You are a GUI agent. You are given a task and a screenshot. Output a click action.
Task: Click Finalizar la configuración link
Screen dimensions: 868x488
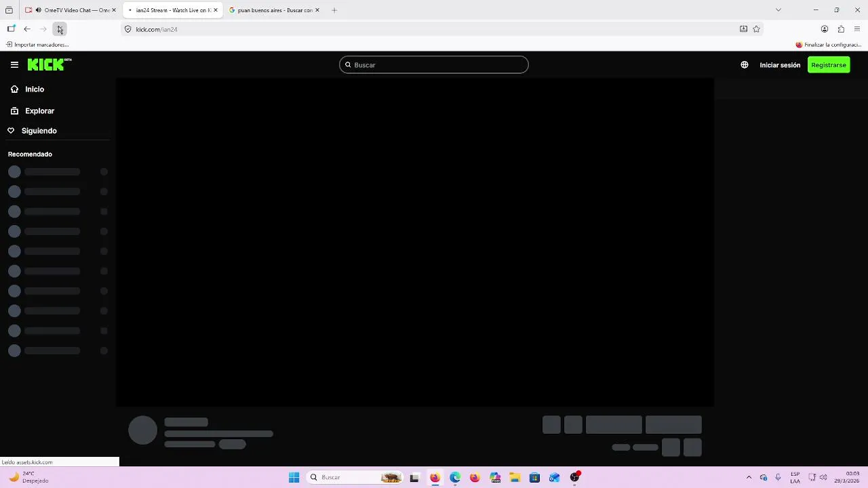[x=829, y=45]
